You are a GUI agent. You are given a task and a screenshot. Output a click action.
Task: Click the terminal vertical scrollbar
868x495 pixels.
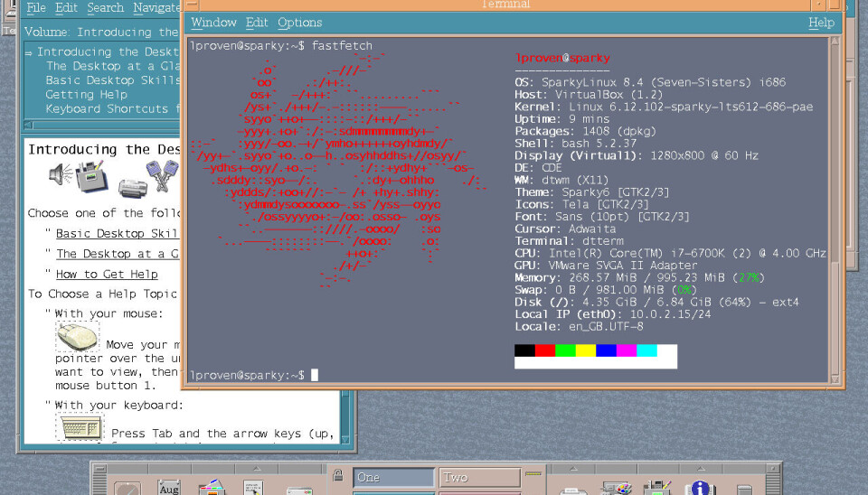click(x=835, y=210)
